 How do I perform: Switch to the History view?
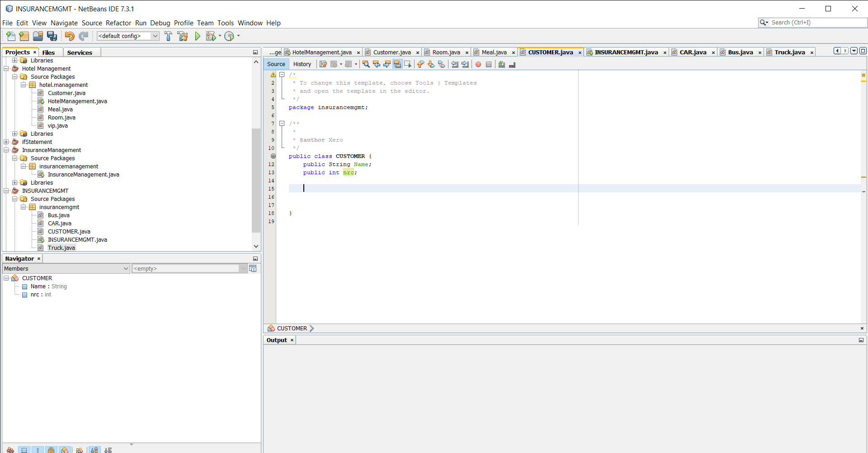[x=302, y=64]
